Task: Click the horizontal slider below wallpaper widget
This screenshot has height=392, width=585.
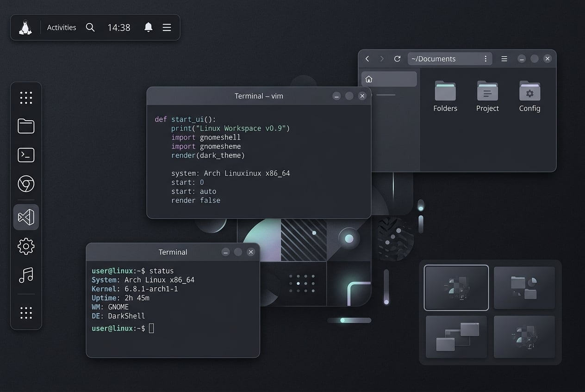Action: [x=349, y=320]
